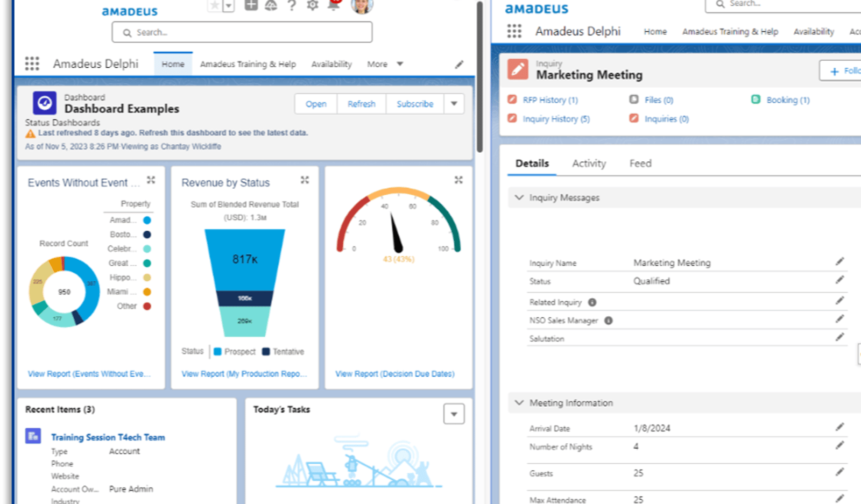
Task: Edit the Salutation field pencil
Action: coord(839,337)
